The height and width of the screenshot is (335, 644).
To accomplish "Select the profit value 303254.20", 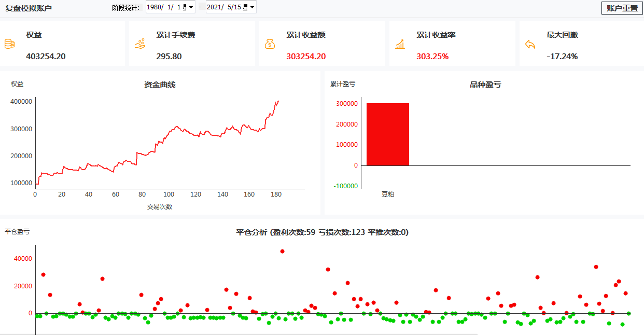I will pos(306,56).
